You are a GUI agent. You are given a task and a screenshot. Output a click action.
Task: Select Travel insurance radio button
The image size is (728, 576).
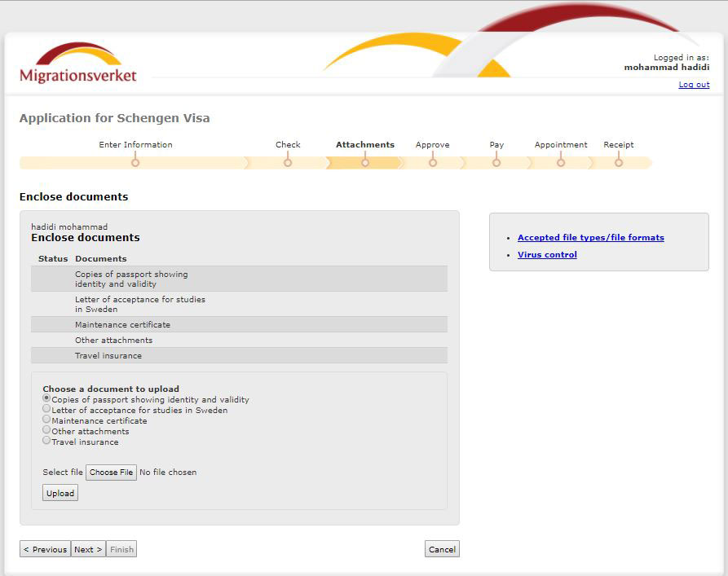46,441
